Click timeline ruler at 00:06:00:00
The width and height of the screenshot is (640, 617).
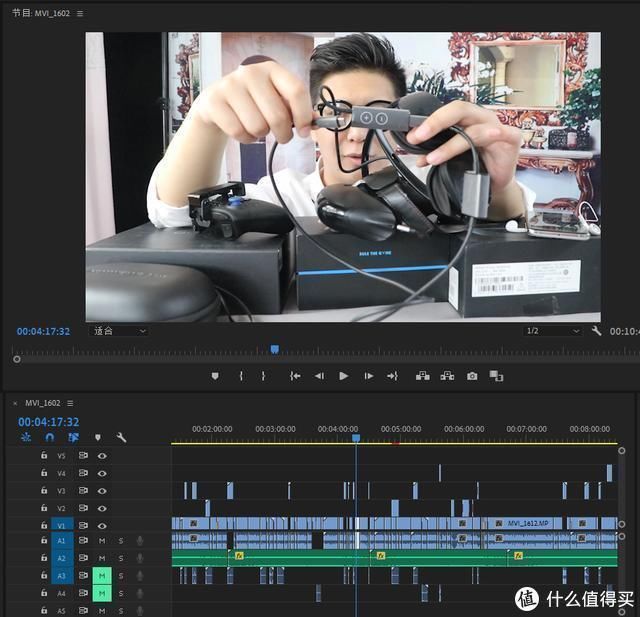point(464,429)
